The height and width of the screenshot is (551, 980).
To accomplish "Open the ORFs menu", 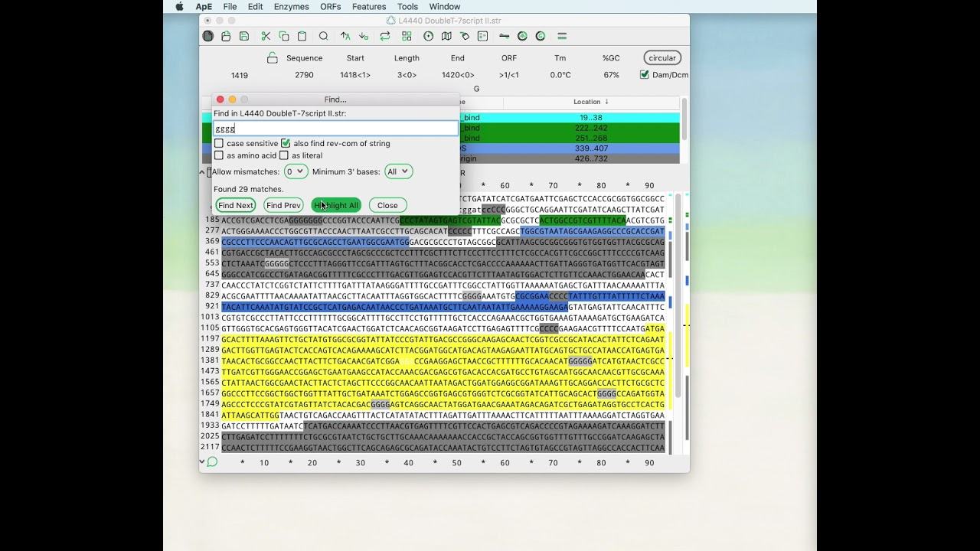I will [331, 7].
